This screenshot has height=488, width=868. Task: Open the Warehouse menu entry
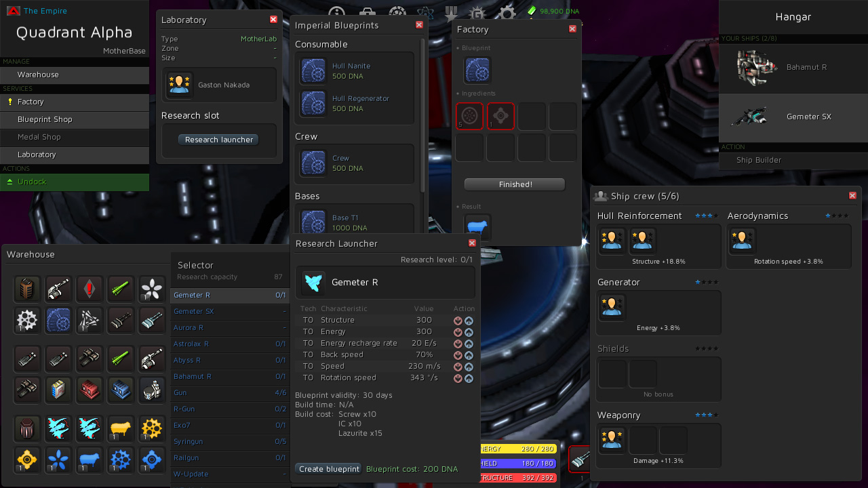pyautogui.click(x=38, y=75)
